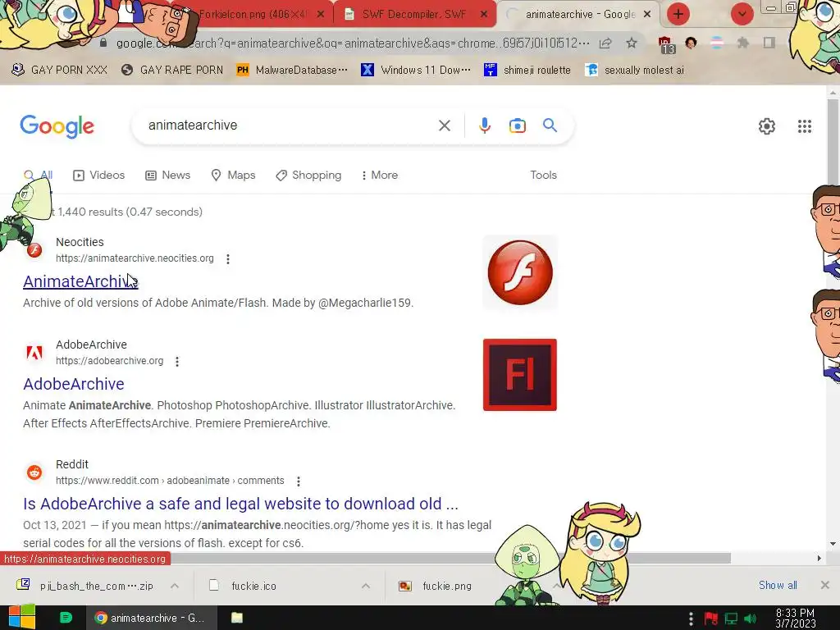Image resolution: width=840 pixels, height=630 pixels.
Task: Start voice search with microphone icon
Action: click(484, 126)
